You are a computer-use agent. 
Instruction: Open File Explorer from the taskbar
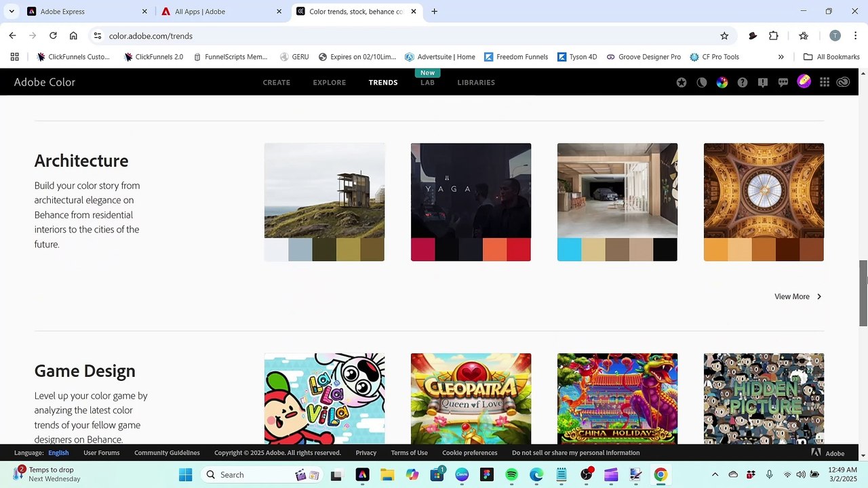(387, 474)
